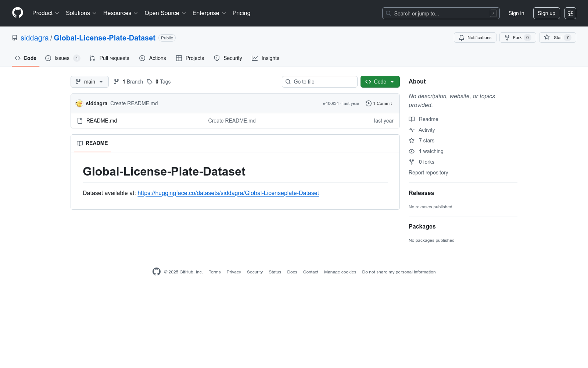
Task: Open the e400f34 commit hash
Action: (x=331, y=103)
